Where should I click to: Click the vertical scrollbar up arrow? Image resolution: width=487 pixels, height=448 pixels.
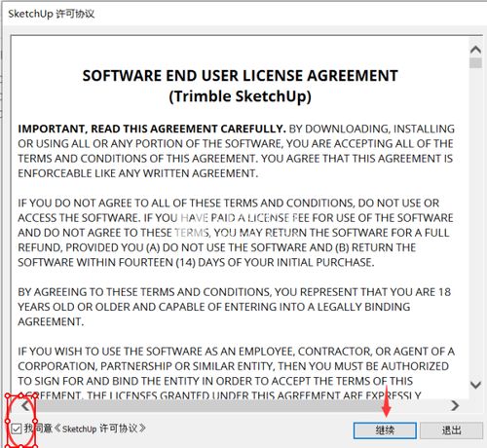475,50
